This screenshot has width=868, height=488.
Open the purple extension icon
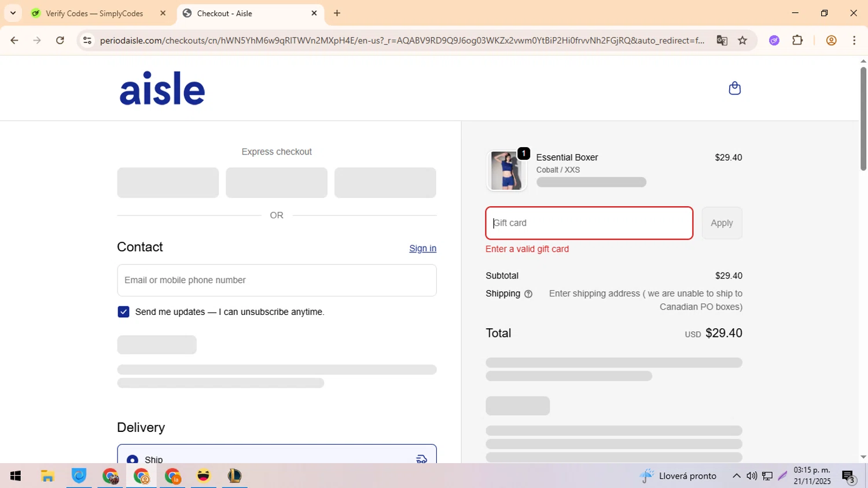pyautogui.click(x=774, y=41)
